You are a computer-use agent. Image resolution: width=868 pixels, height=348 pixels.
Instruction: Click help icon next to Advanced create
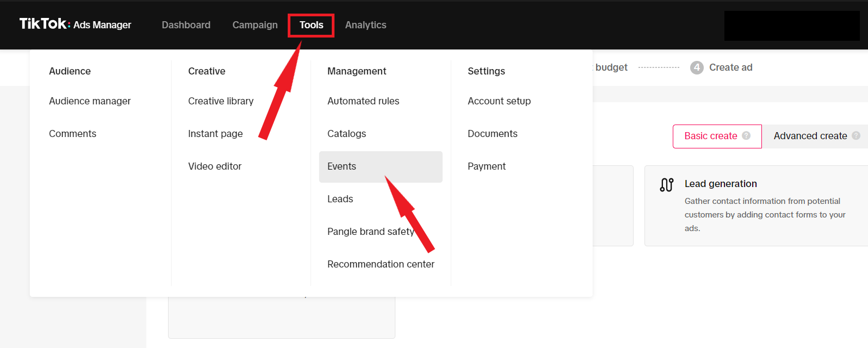point(855,135)
